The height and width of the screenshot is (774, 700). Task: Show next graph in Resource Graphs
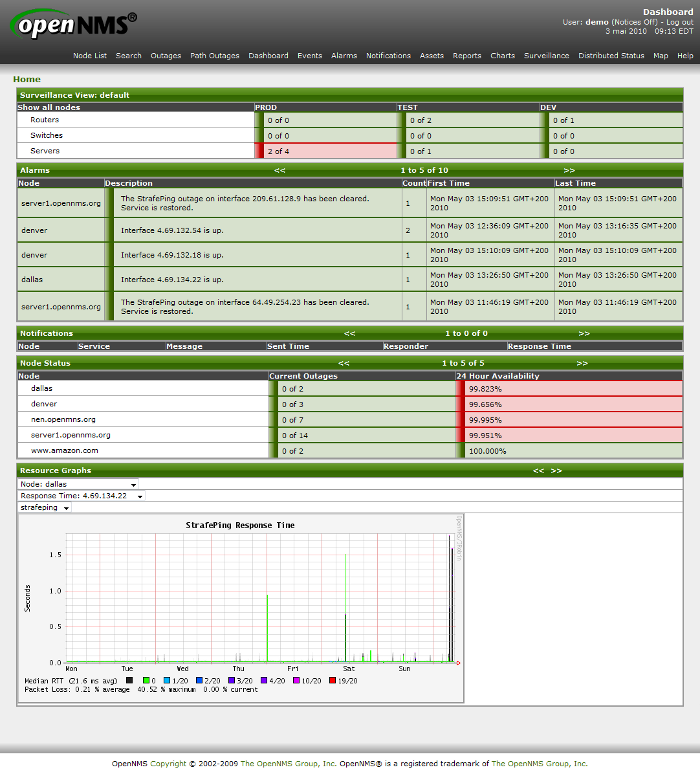pyautogui.click(x=557, y=470)
